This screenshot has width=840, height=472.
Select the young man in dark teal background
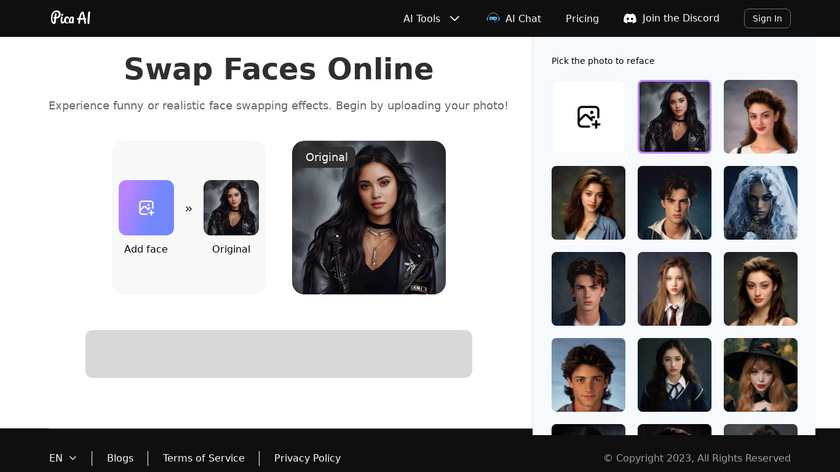(x=674, y=203)
